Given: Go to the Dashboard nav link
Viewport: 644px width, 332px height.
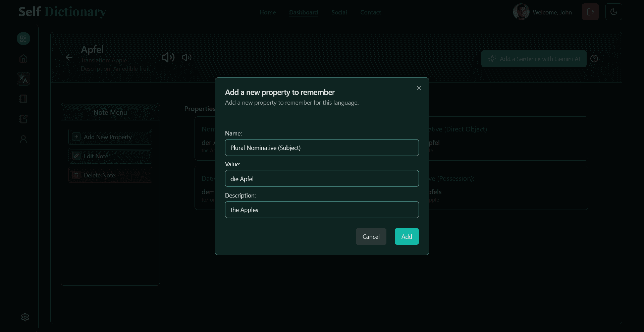Looking at the screenshot, I should coord(304,12).
